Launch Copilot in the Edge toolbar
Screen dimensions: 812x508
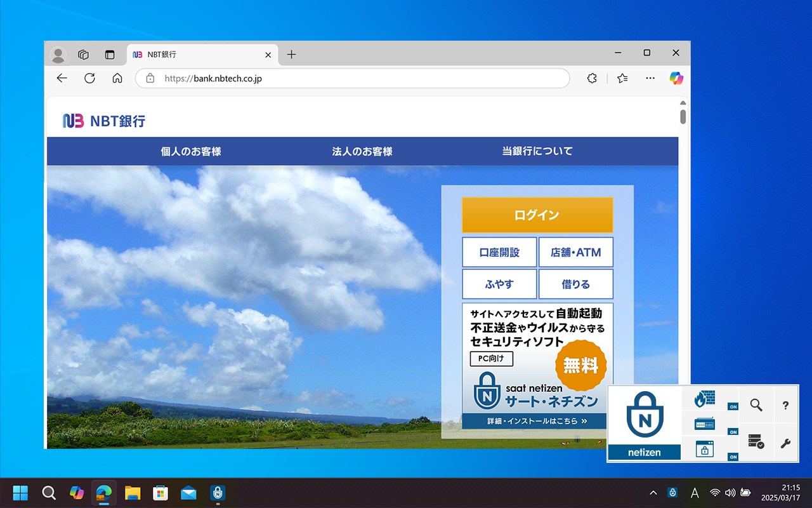point(676,78)
